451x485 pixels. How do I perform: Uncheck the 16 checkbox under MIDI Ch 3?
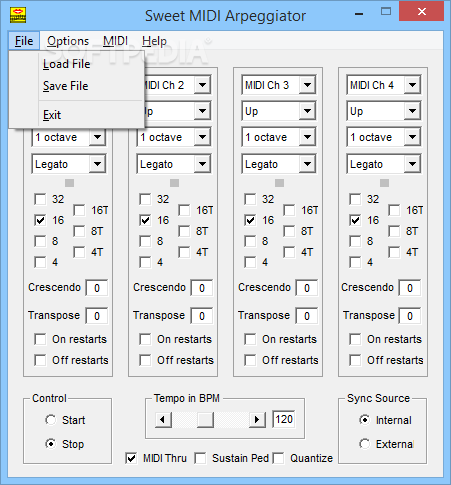(x=250, y=220)
